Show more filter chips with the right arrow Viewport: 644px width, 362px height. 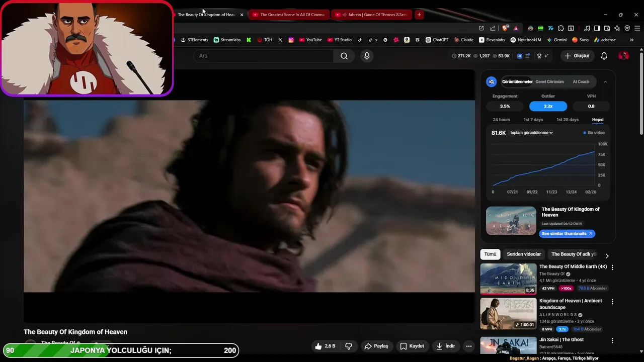607,255
